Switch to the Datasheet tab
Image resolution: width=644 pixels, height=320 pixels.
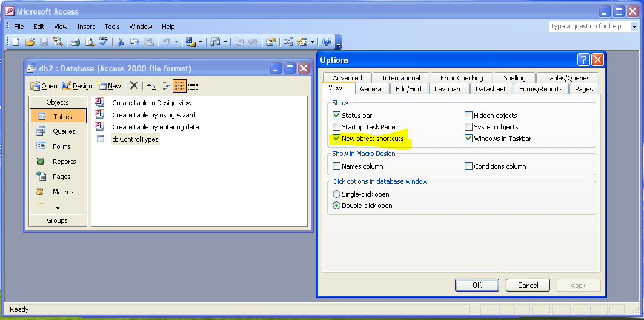491,88
